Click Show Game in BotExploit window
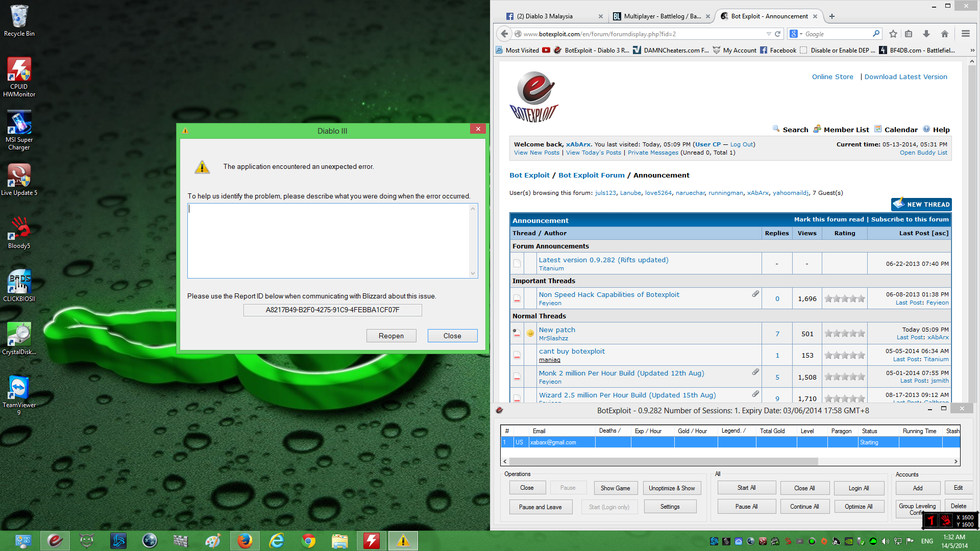Viewport: 980px width, 551px height. (615, 488)
